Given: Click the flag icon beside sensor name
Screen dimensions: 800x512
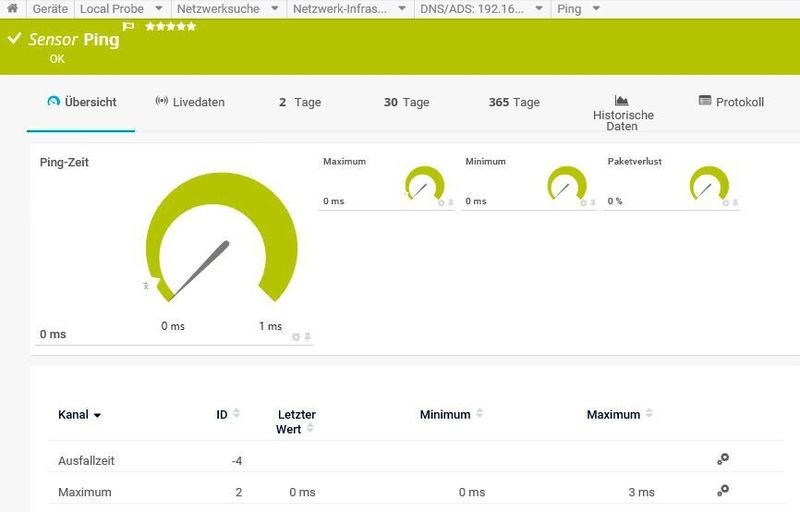Looking at the screenshot, I should [128, 26].
